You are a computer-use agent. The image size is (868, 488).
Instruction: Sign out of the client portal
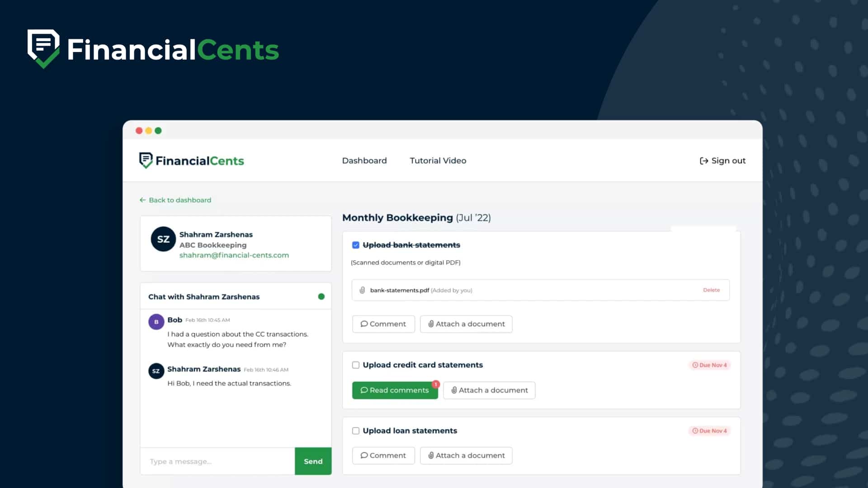click(722, 160)
